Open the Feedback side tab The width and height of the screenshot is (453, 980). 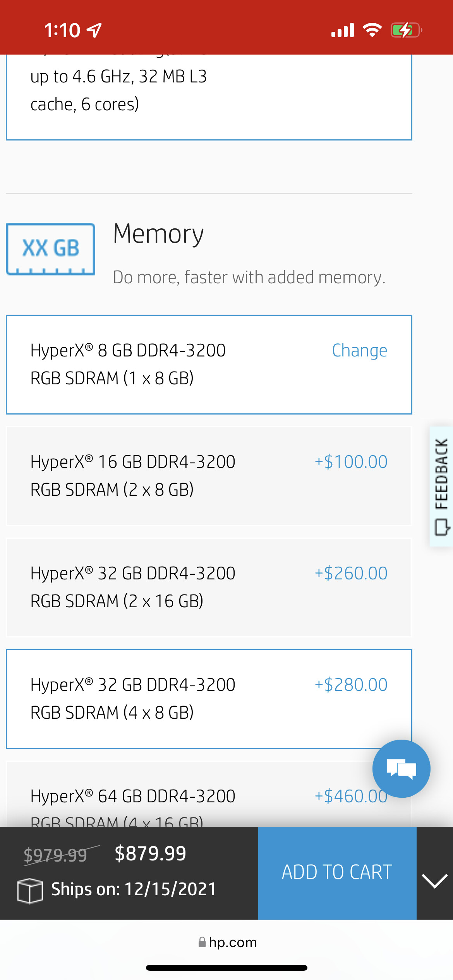coord(441,486)
